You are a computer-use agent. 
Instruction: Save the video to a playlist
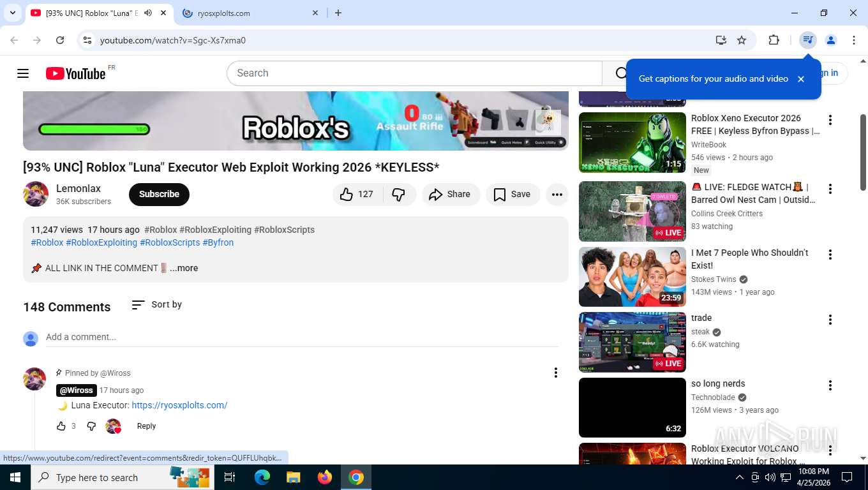[x=513, y=195]
